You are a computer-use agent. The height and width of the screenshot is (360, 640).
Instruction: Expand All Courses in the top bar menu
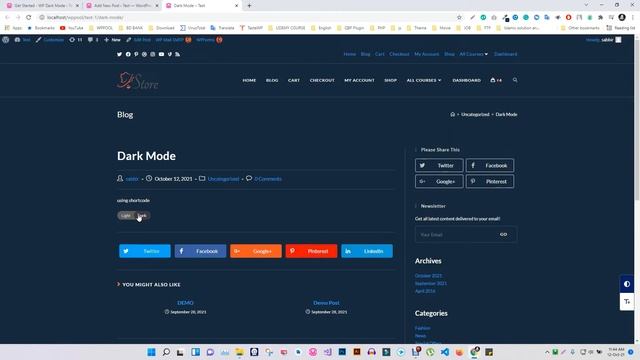coord(473,54)
